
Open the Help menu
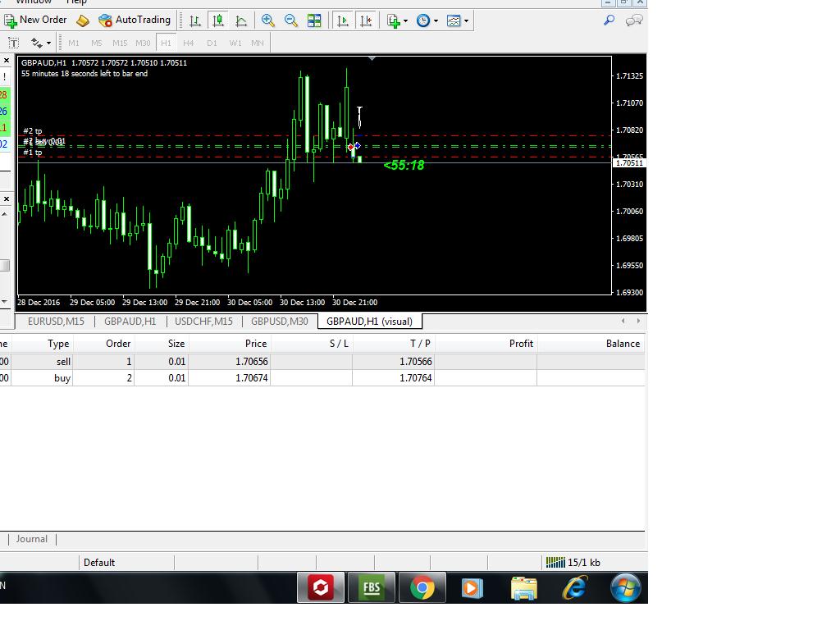(76, 2)
